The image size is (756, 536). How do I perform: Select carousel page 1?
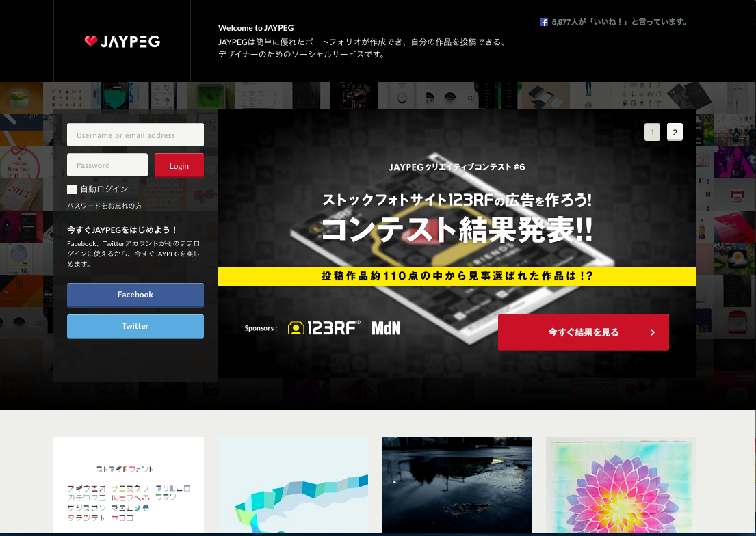652,132
